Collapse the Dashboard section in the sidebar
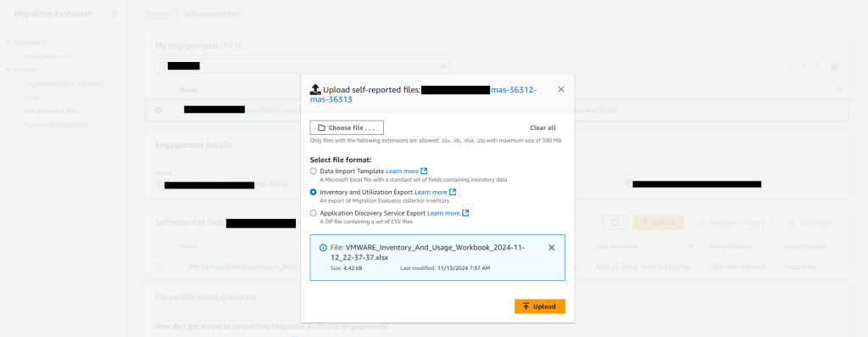 (8, 42)
